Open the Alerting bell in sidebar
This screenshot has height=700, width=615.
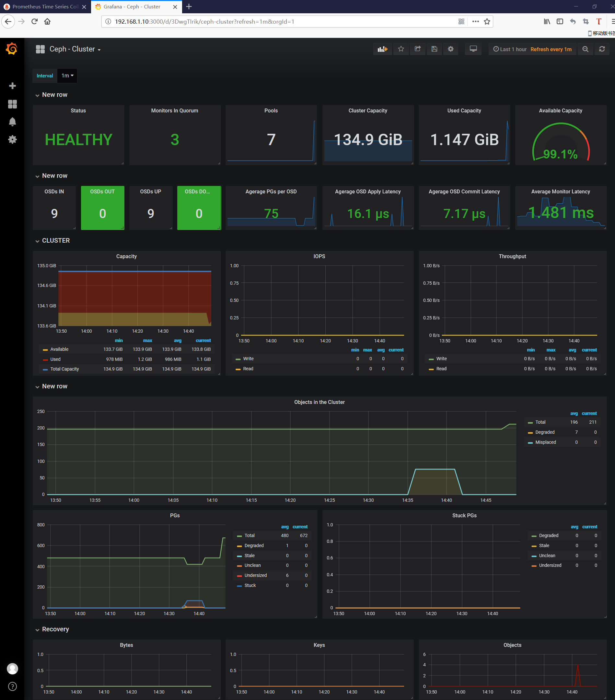pos(12,122)
